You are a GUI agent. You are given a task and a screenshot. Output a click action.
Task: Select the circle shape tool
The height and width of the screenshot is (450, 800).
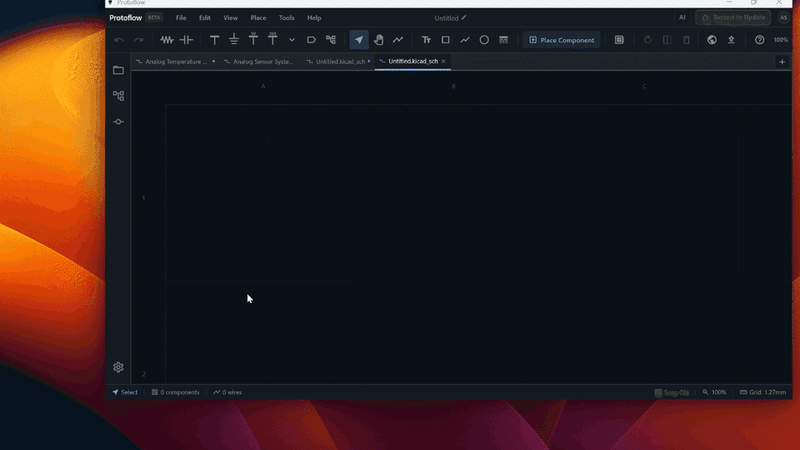[x=484, y=40]
